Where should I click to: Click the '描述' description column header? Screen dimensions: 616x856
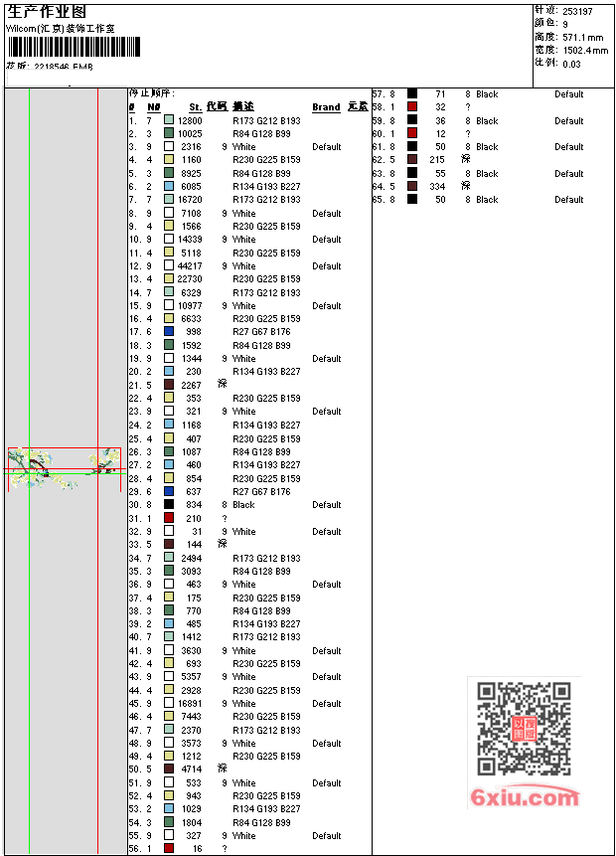(x=242, y=106)
